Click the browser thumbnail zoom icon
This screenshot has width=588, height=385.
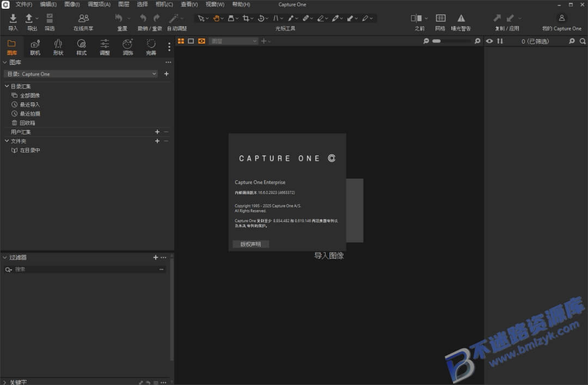[572, 41]
